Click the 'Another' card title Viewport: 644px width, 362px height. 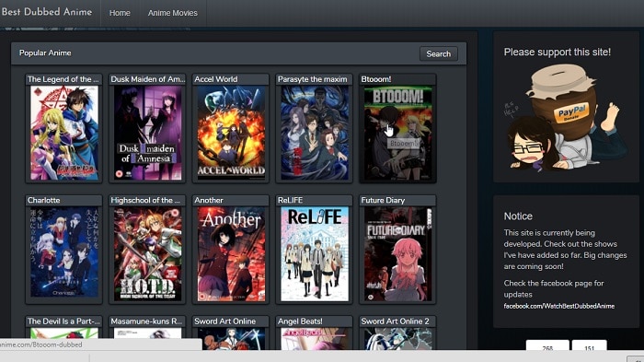click(209, 200)
